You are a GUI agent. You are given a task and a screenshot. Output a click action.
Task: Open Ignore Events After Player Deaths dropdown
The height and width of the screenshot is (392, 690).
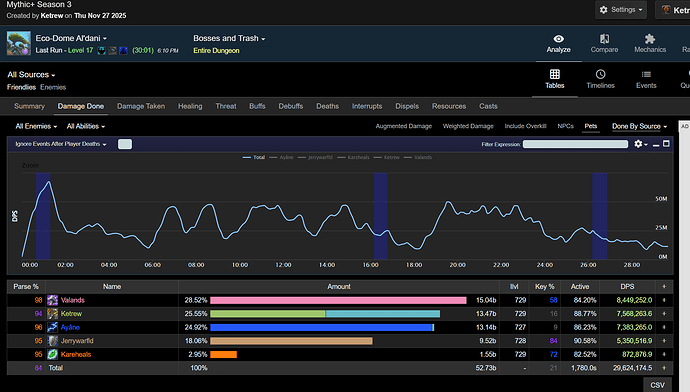(x=61, y=144)
